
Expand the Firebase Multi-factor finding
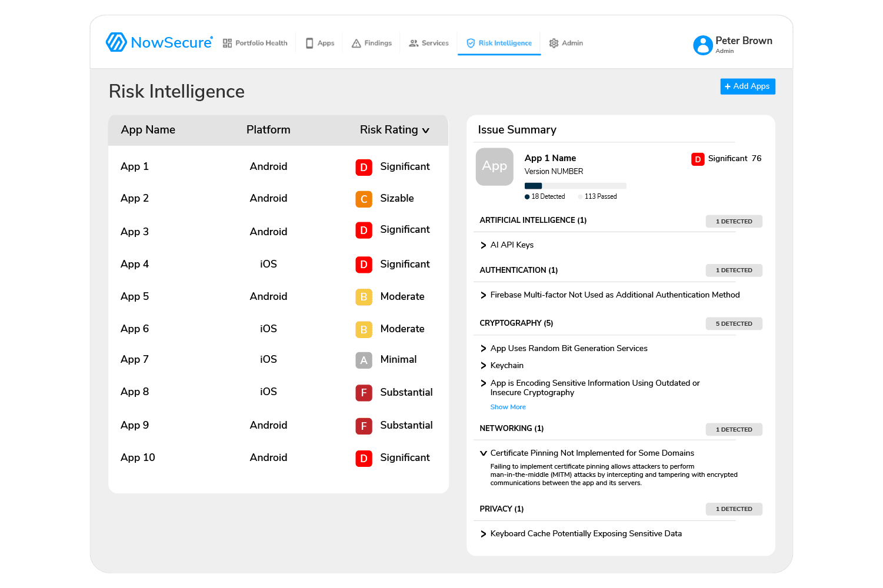click(484, 295)
